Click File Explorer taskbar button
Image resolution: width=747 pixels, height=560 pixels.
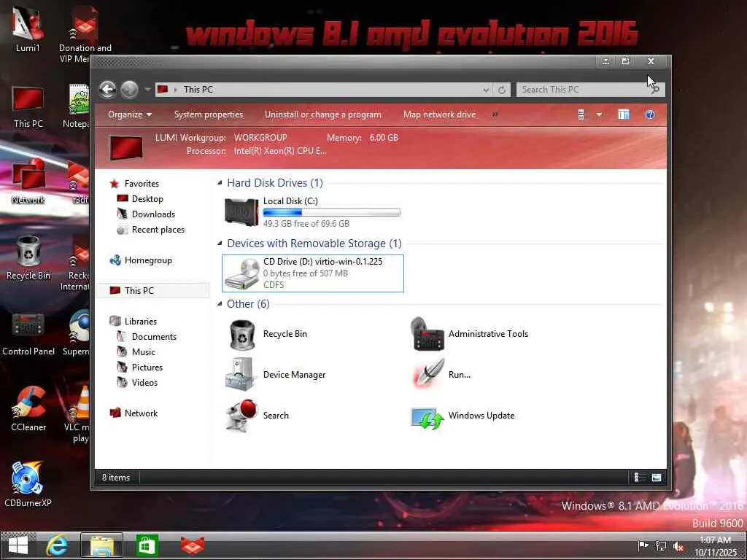tap(101, 545)
